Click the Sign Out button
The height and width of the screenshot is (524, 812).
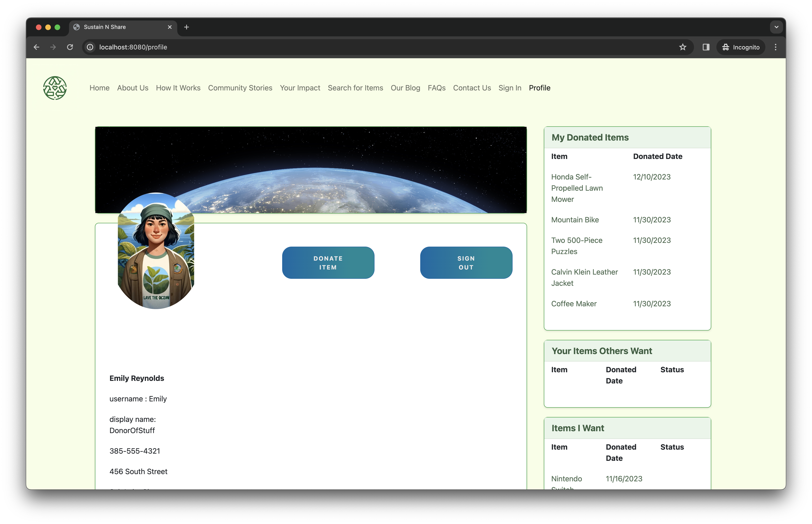pos(466,263)
